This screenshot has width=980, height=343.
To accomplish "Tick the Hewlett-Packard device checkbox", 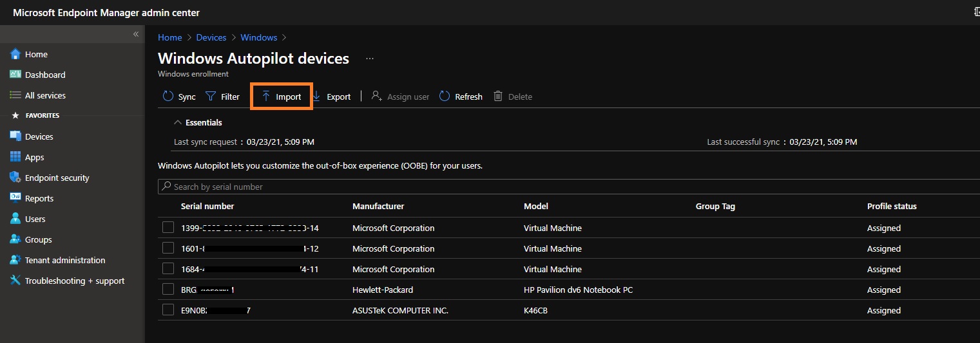I will (168, 290).
